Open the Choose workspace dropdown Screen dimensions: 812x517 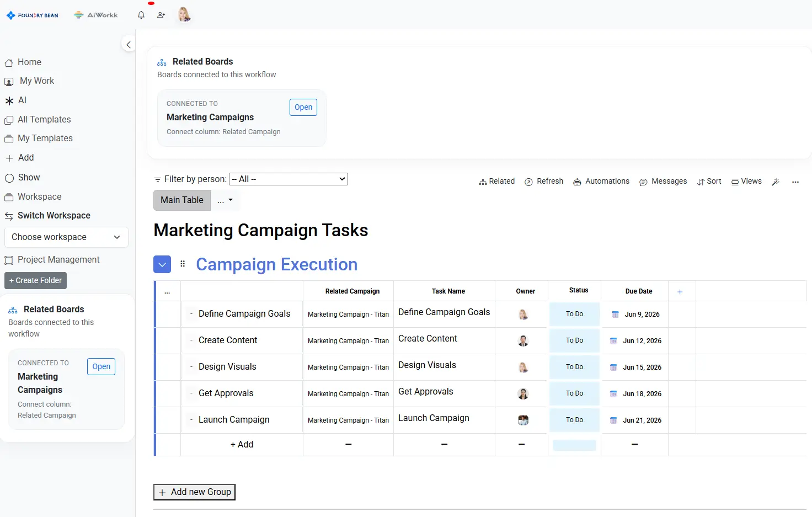tap(66, 237)
